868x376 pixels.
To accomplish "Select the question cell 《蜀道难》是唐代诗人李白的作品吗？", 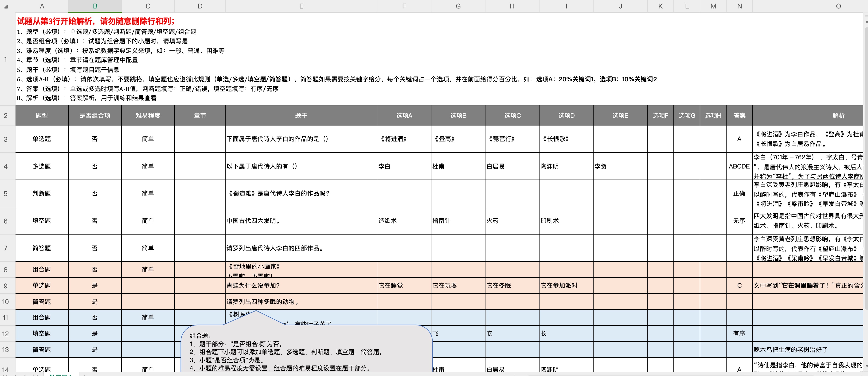I will click(301, 194).
